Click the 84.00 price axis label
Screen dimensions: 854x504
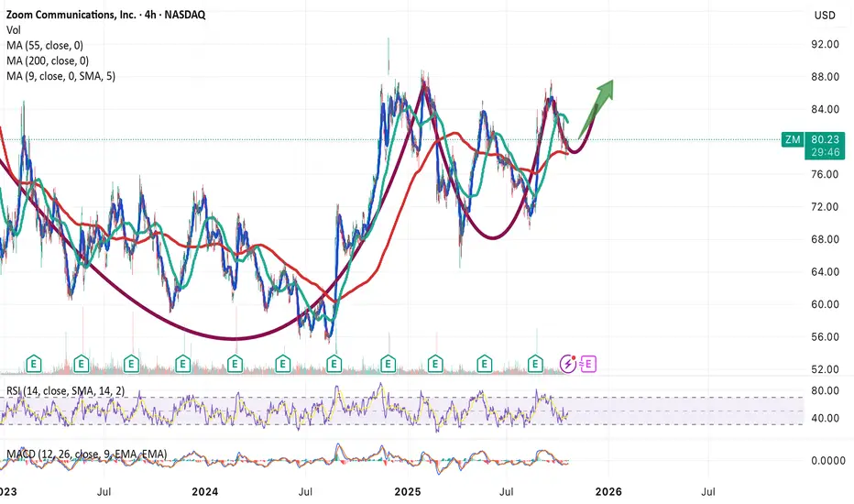825,109
